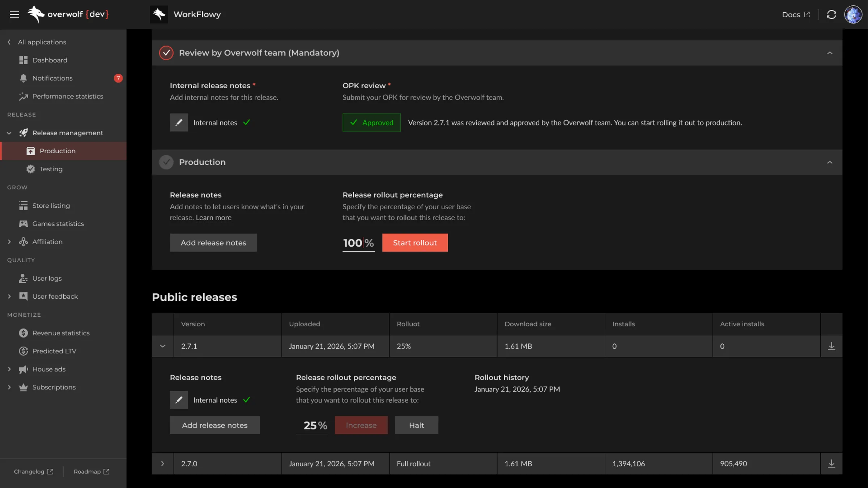Halt the 2.7.1 rollout
This screenshot has width=868, height=488.
(x=416, y=425)
